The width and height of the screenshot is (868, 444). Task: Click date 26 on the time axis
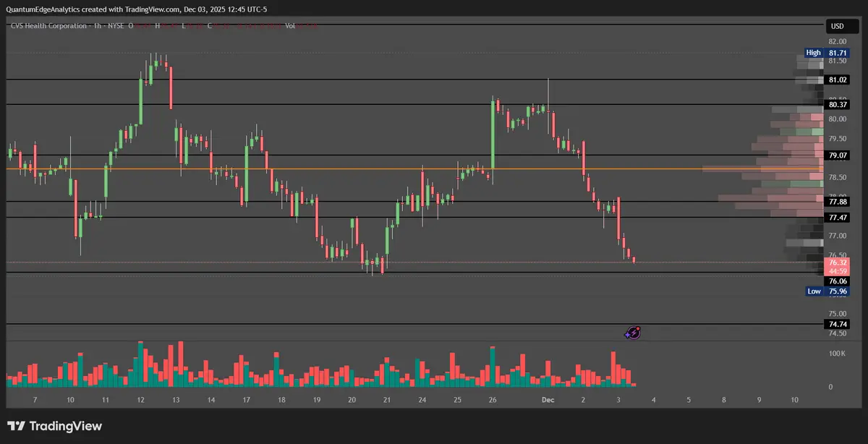[x=493, y=399]
